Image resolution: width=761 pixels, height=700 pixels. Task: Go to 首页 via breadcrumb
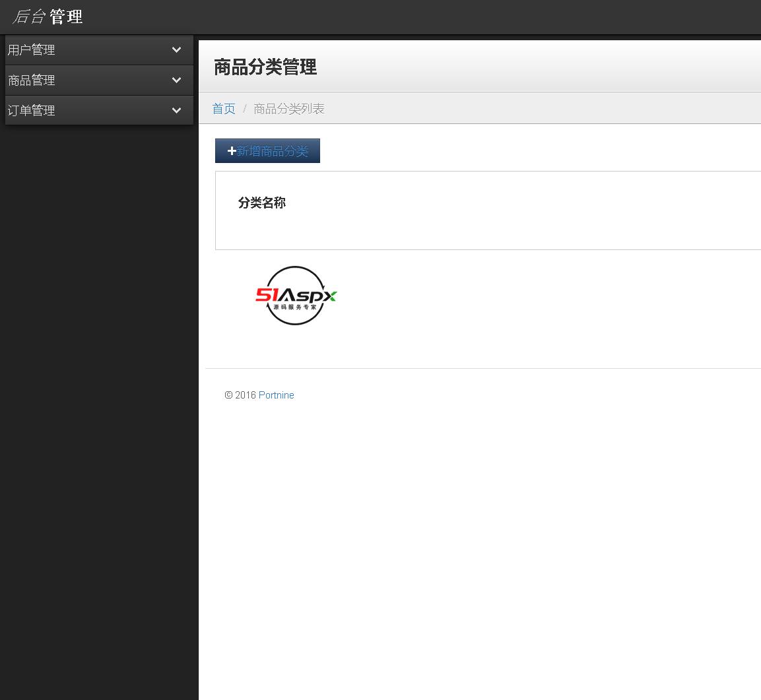click(x=224, y=109)
